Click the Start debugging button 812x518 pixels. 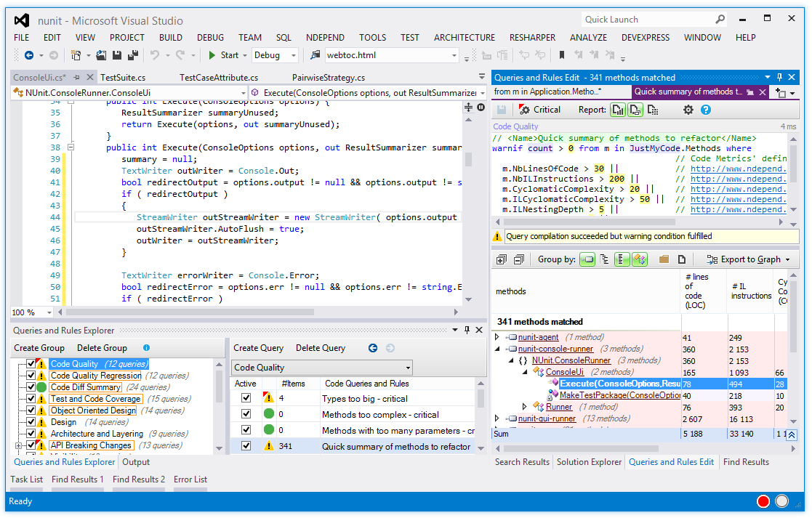point(223,55)
